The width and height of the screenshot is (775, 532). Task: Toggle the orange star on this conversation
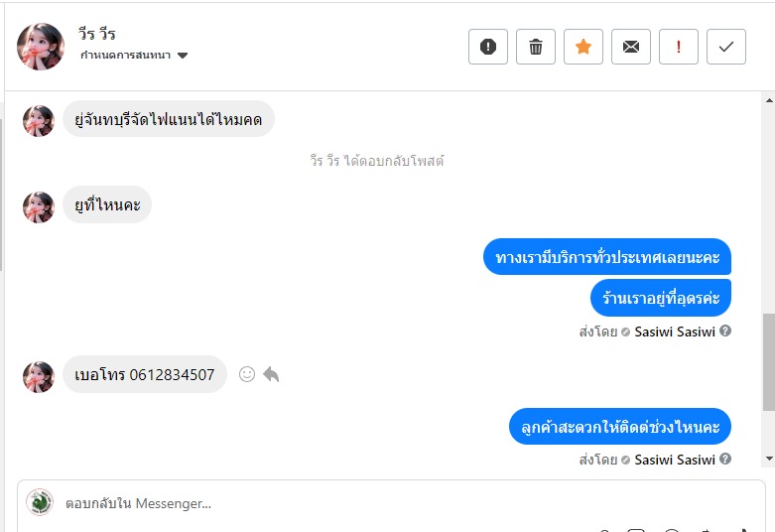point(583,47)
